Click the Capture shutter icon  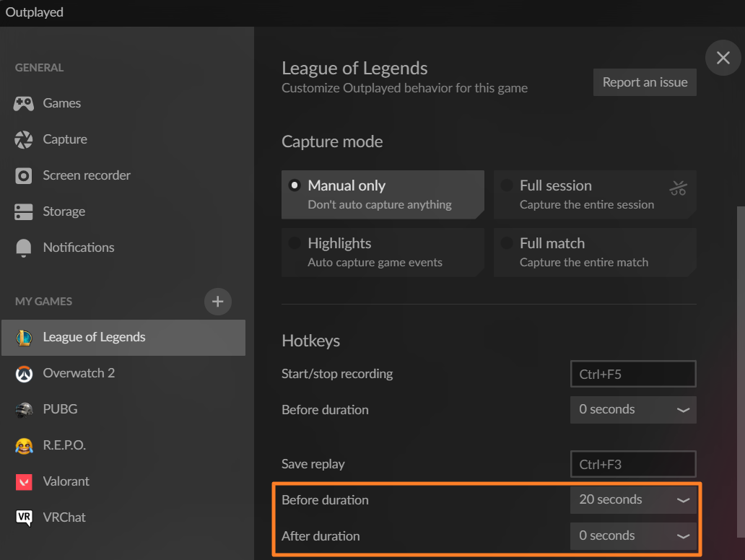click(23, 139)
